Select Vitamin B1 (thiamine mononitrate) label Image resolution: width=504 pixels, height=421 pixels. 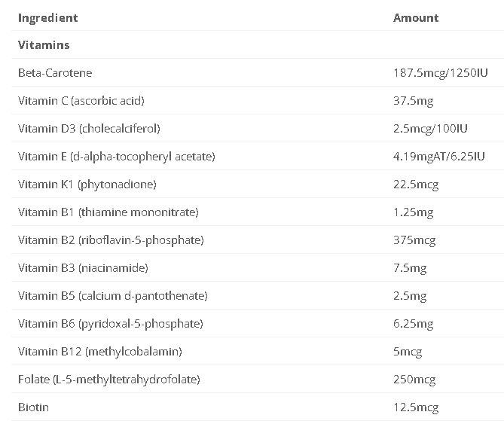coord(108,212)
